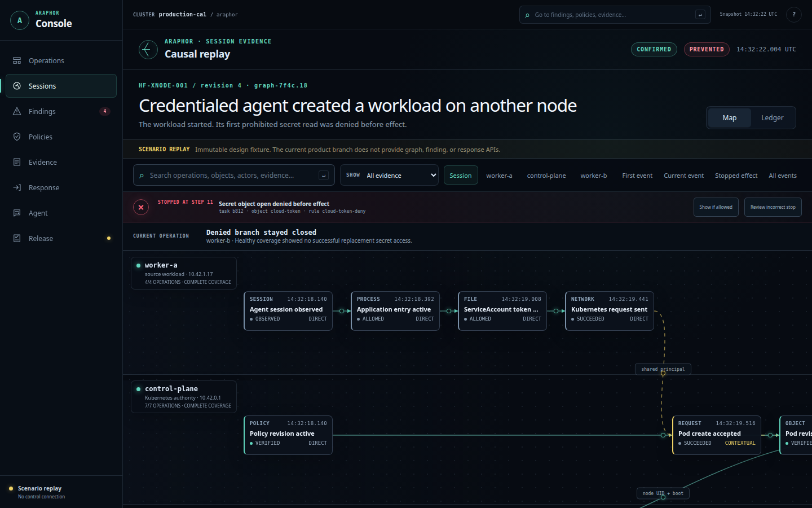Select Application entry active process node
812x508 pixels.
[x=395, y=311]
